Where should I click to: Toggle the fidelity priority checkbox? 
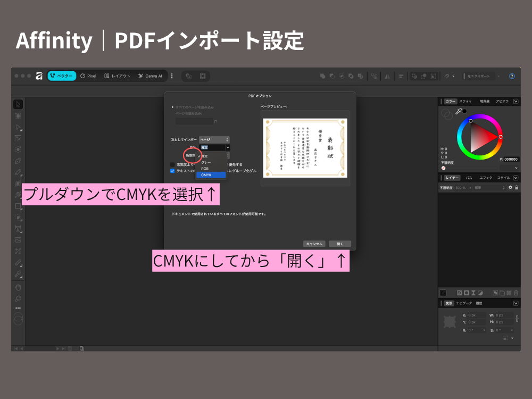point(172,164)
